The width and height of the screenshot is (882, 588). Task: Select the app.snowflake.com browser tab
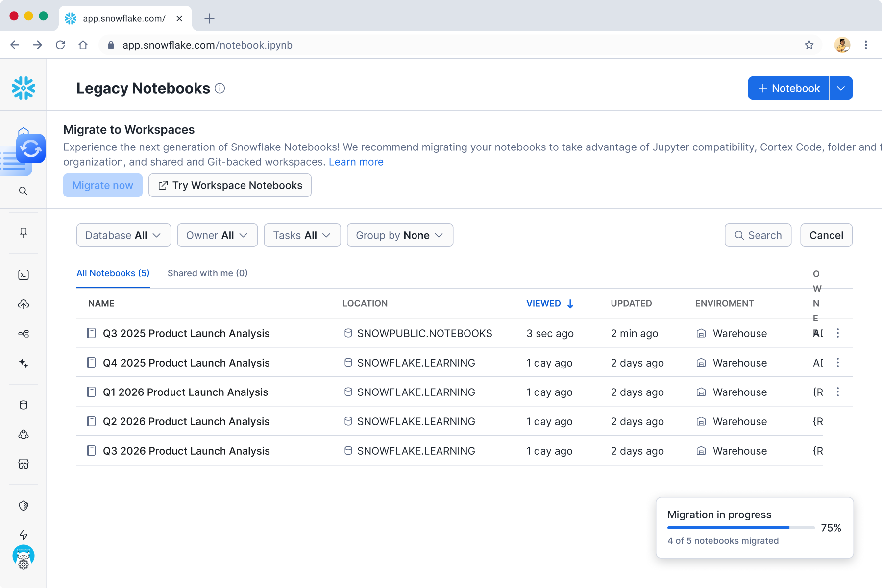click(x=125, y=19)
